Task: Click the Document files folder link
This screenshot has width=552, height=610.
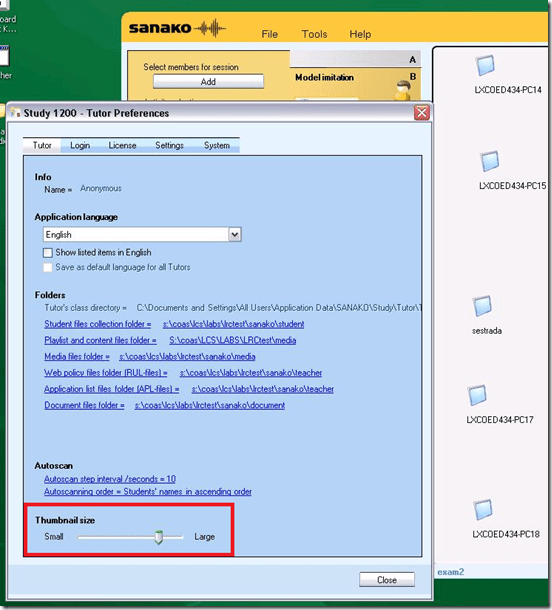Action: pyautogui.click(x=84, y=405)
